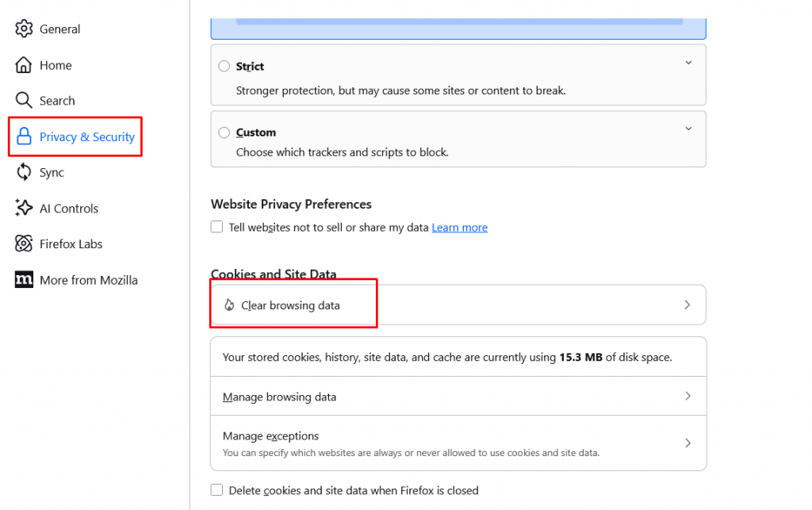Screen dimensions: 812x510
Task: Expand the Strict option chevron
Action: tap(688, 63)
